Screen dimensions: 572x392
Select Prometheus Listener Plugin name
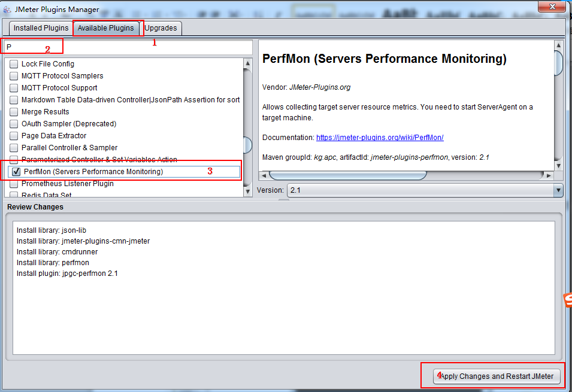[x=68, y=183]
